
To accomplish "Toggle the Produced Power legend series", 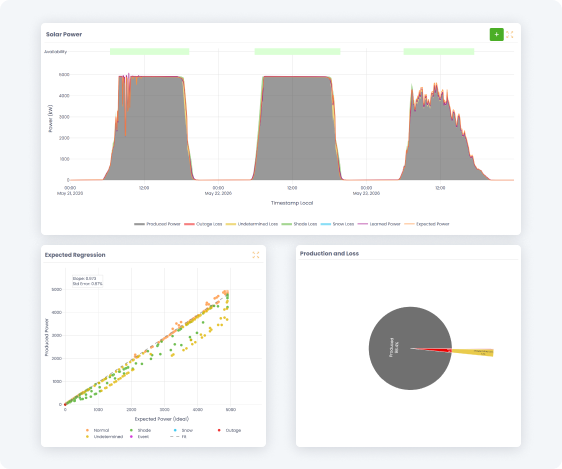I will pyautogui.click(x=157, y=224).
